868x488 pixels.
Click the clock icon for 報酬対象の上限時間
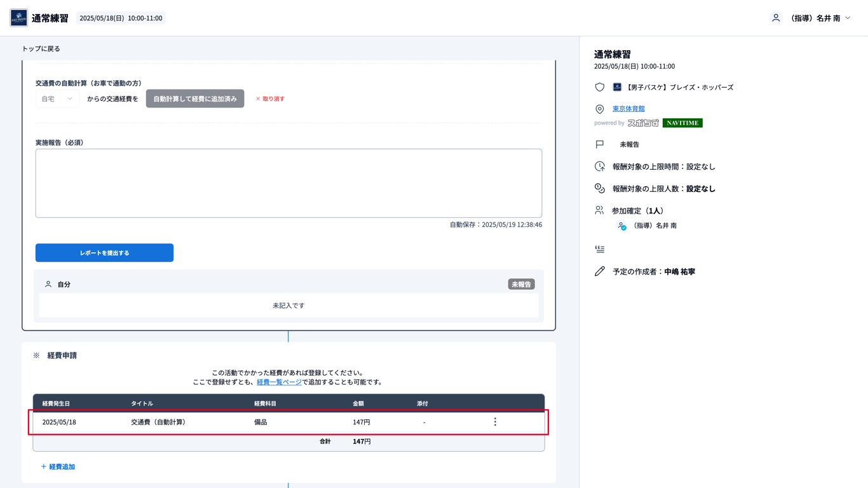(599, 166)
